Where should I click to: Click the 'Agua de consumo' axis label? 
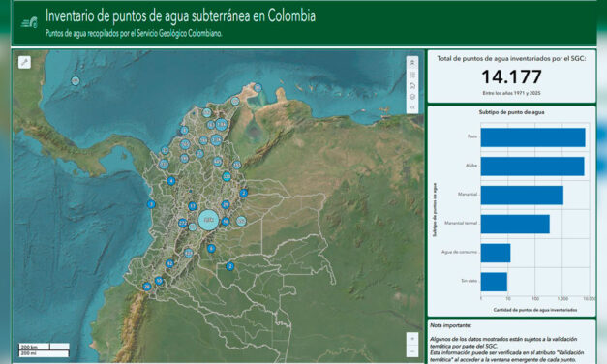[x=459, y=252]
